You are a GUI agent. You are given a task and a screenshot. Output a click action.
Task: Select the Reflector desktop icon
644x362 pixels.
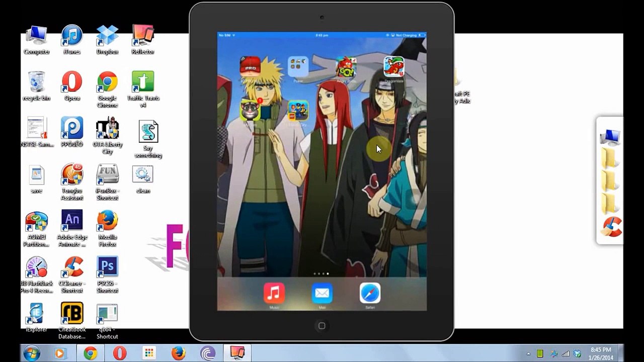pyautogui.click(x=143, y=40)
